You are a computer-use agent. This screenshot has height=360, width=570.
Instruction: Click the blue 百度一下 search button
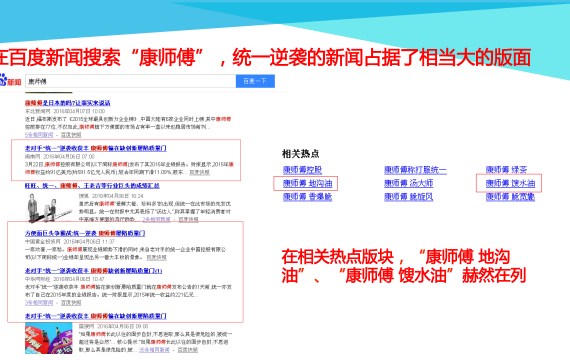[255, 81]
